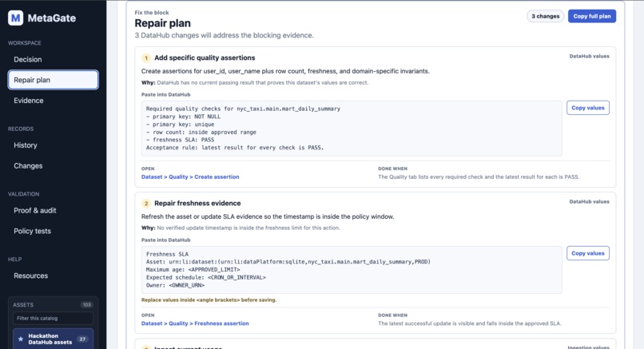Image resolution: width=644 pixels, height=349 pixels.
Task: Select Repair plan in sidebar
Action: point(53,80)
